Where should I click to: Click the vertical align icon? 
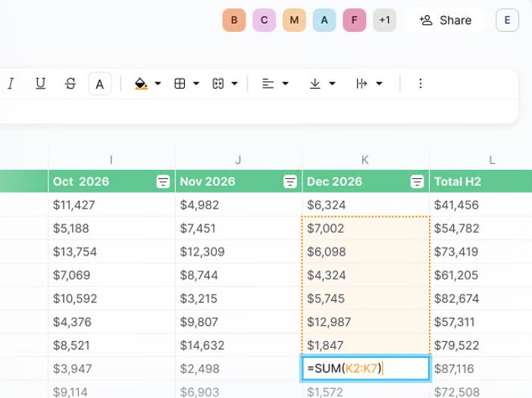coord(315,83)
